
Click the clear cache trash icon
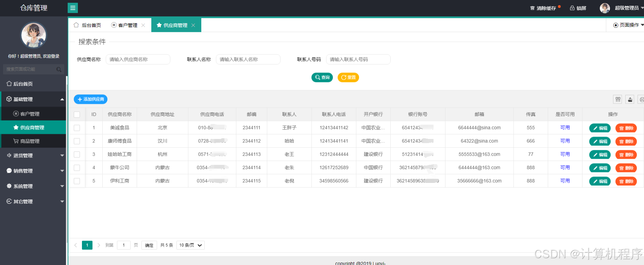(532, 8)
